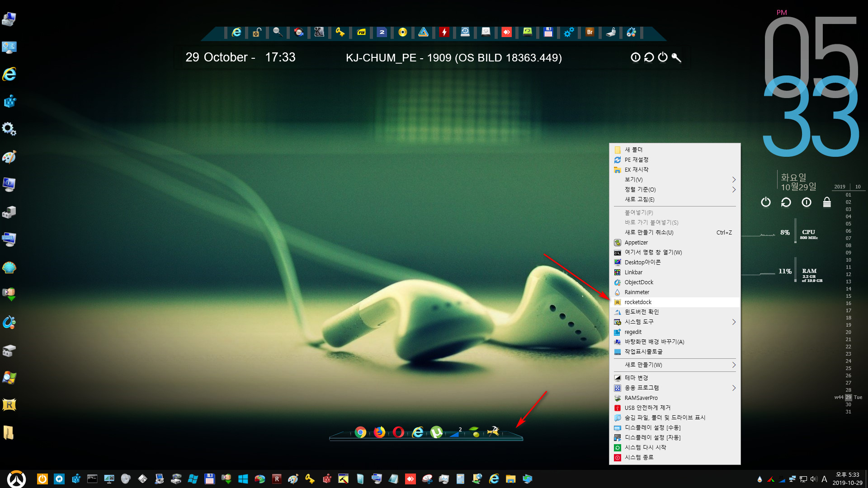Open the PDF tool in top dock

tap(361, 32)
